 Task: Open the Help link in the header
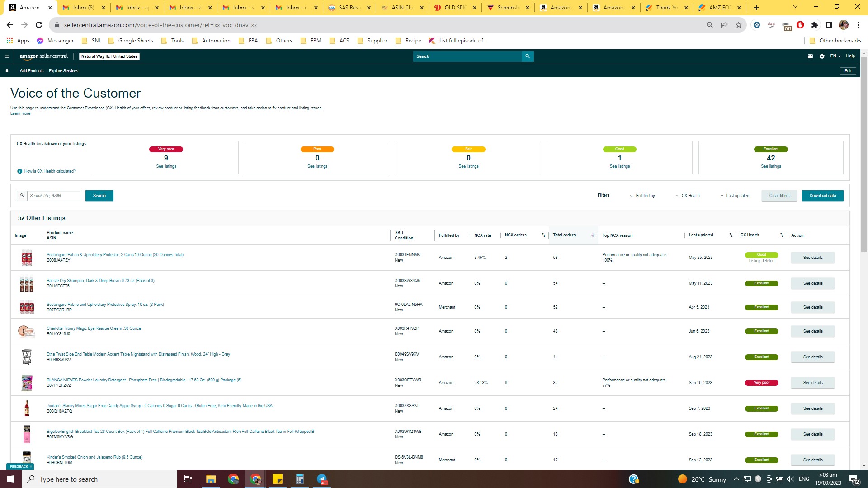point(850,56)
